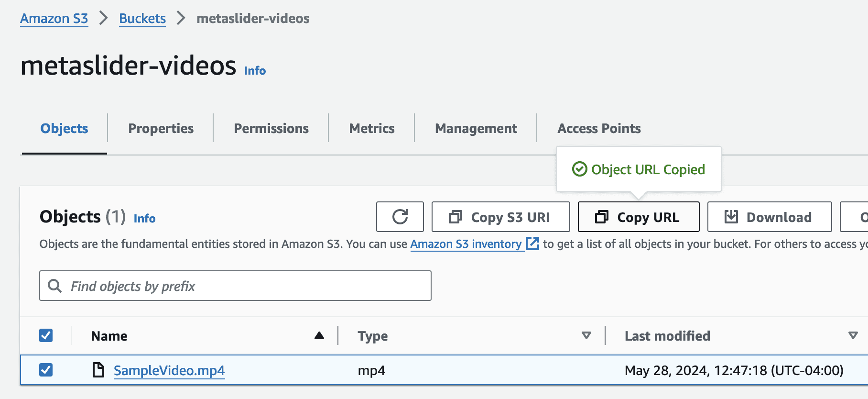Click the download arrow icon
Screen dimensions: 868x399
coord(731,217)
